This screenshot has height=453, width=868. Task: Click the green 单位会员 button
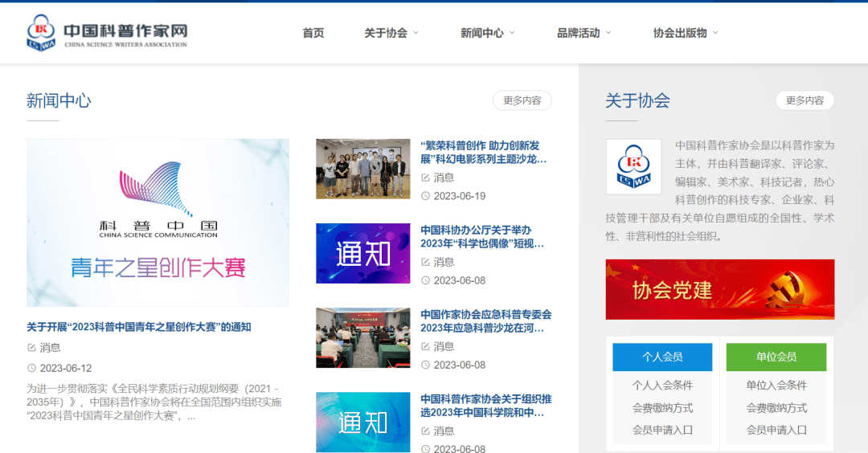click(776, 357)
